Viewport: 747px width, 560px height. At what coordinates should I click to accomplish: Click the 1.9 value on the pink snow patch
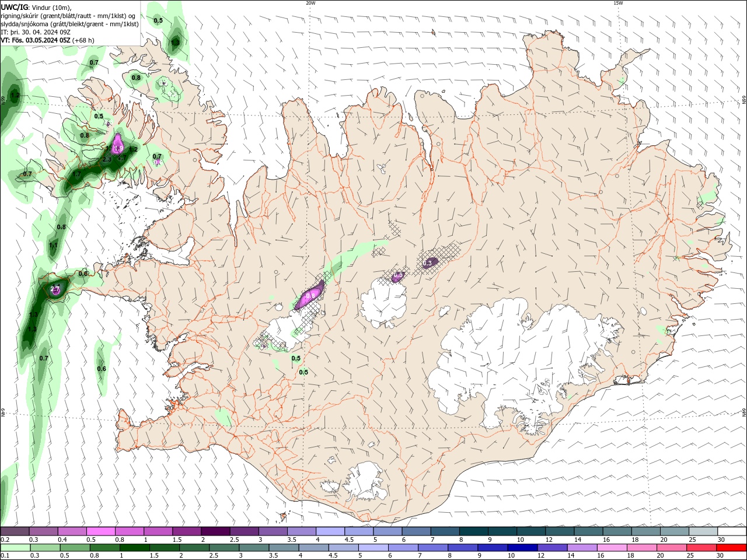tap(118, 149)
